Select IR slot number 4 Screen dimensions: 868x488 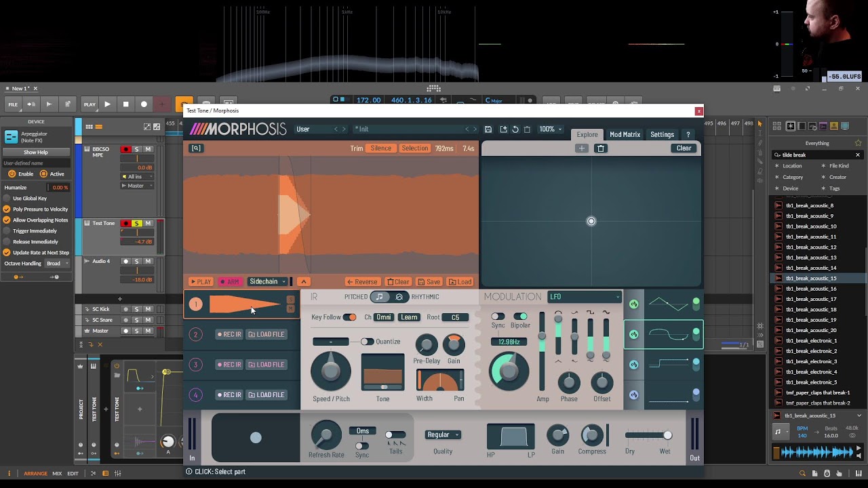[195, 395]
